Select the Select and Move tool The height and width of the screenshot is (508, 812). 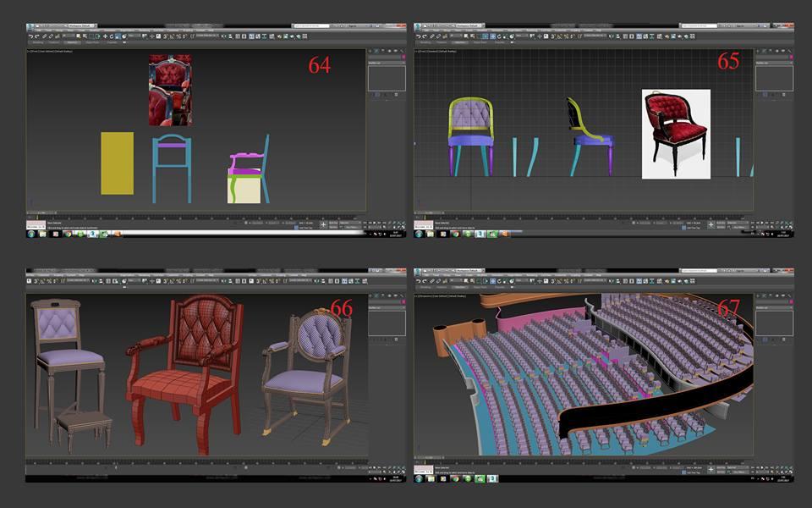click(105, 37)
